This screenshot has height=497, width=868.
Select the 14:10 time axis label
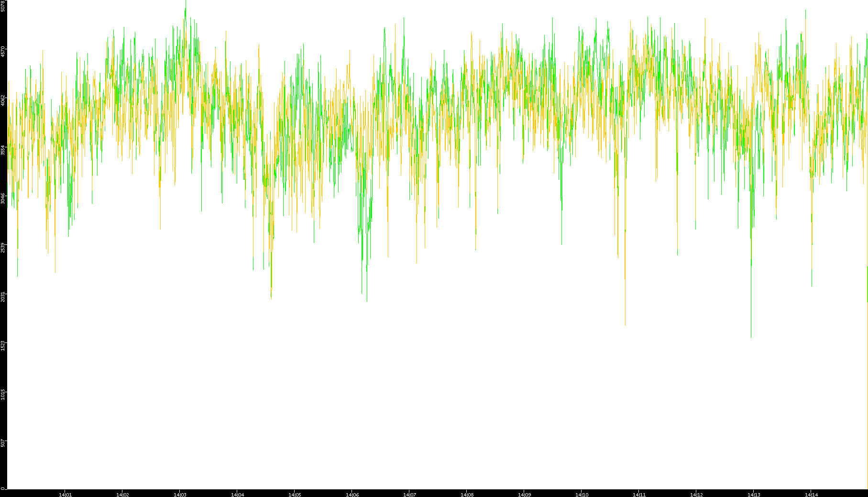tap(582, 495)
